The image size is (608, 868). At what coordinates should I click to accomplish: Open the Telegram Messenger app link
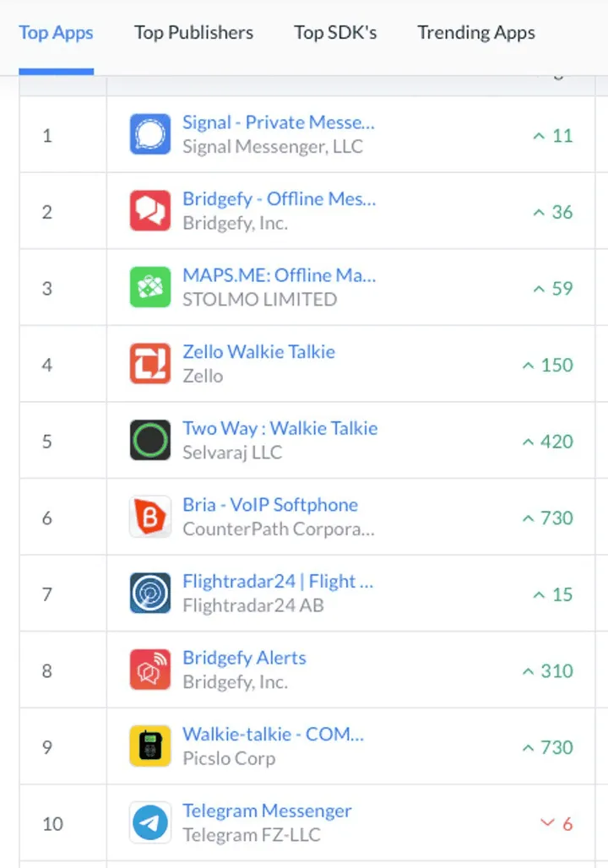(x=267, y=811)
